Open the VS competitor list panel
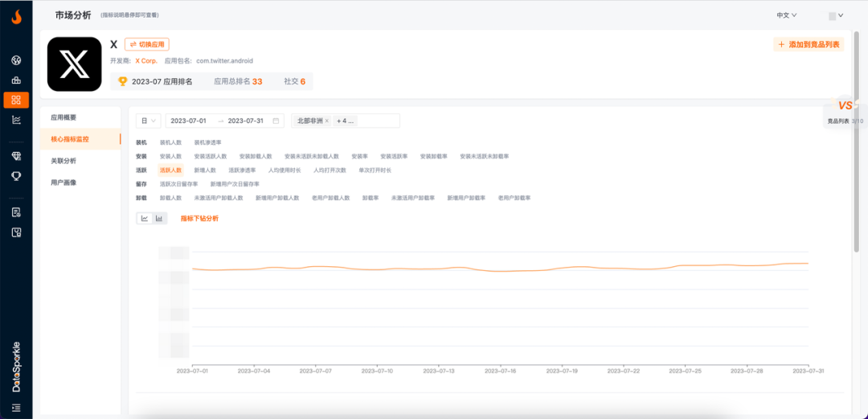 (x=845, y=112)
